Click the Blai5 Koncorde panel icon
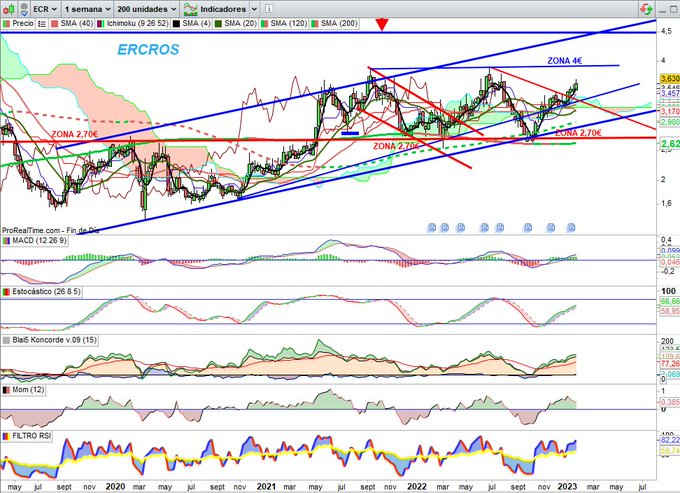This screenshot has width=680, height=493. (x=6, y=340)
